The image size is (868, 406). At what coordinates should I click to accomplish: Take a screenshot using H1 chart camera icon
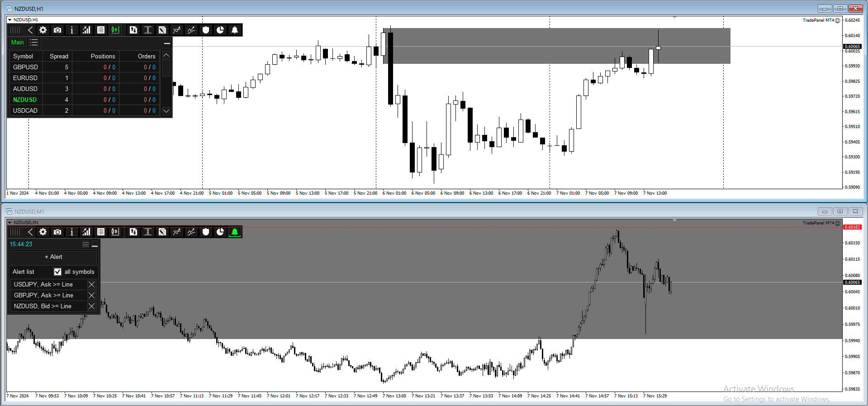(57, 30)
